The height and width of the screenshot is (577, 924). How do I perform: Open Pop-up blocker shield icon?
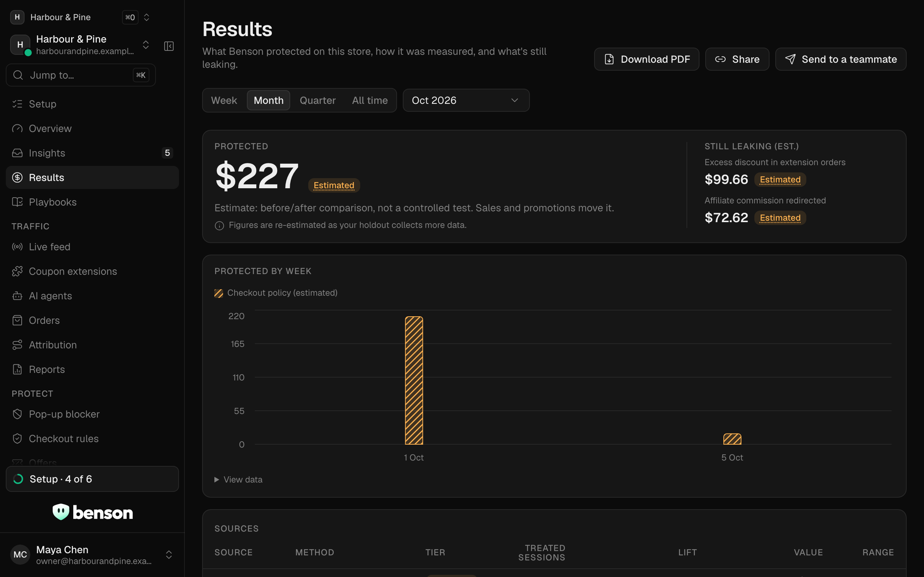tap(17, 414)
